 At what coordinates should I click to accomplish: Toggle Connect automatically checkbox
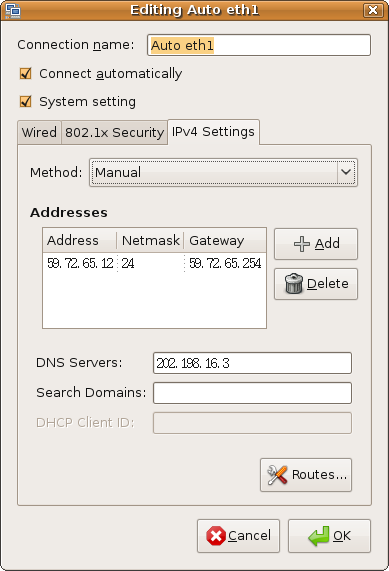pyautogui.click(x=26, y=74)
